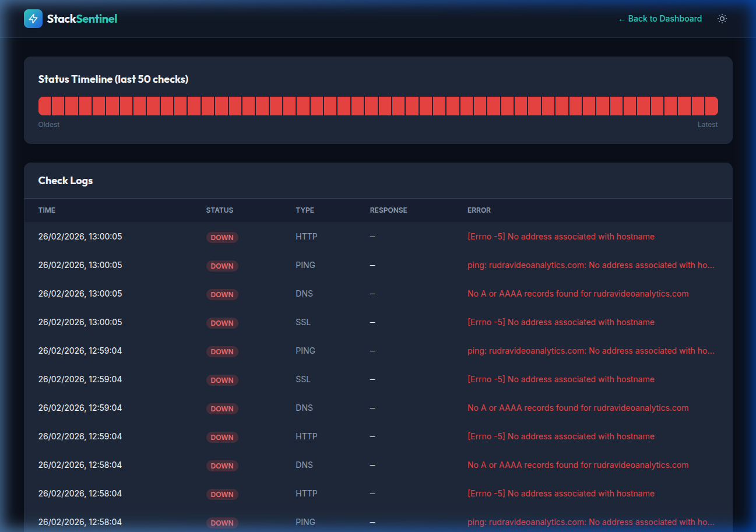Click the TIME column header
The height and width of the screenshot is (532, 756).
click(x=47, y=210)
